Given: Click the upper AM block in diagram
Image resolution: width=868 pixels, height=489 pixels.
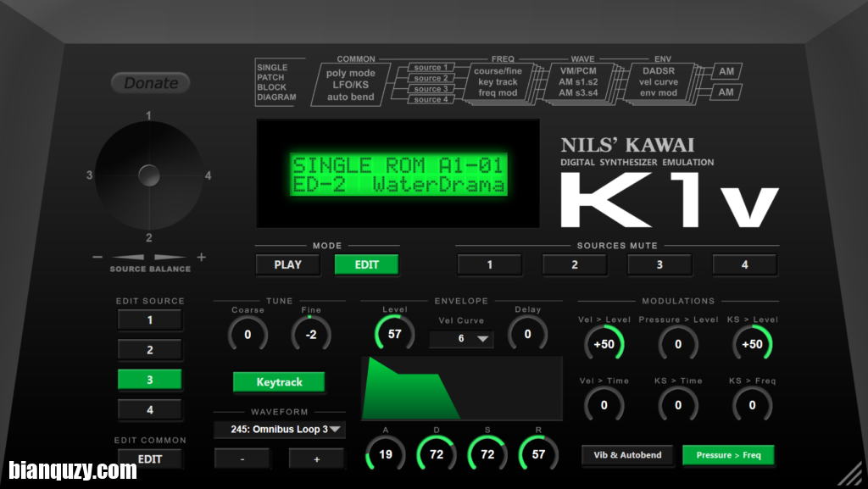Looking at the screenshot, I should point(726,71).
